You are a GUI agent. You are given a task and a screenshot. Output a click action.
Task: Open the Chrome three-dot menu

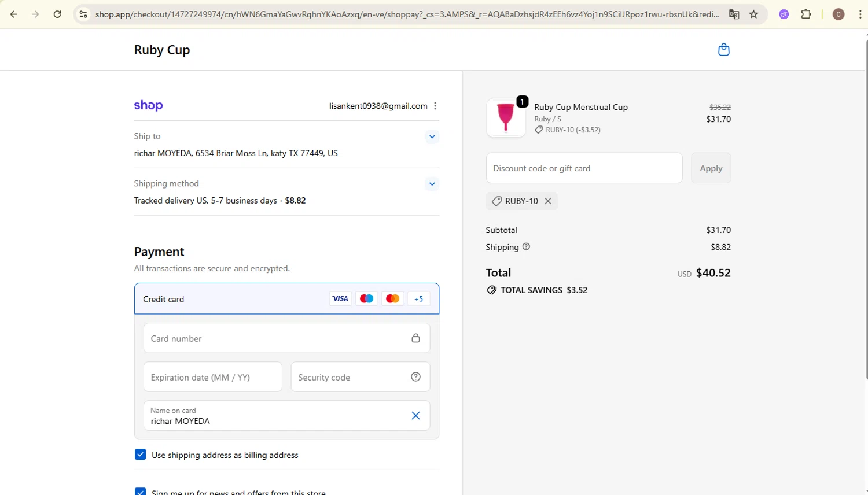(860, 14)
